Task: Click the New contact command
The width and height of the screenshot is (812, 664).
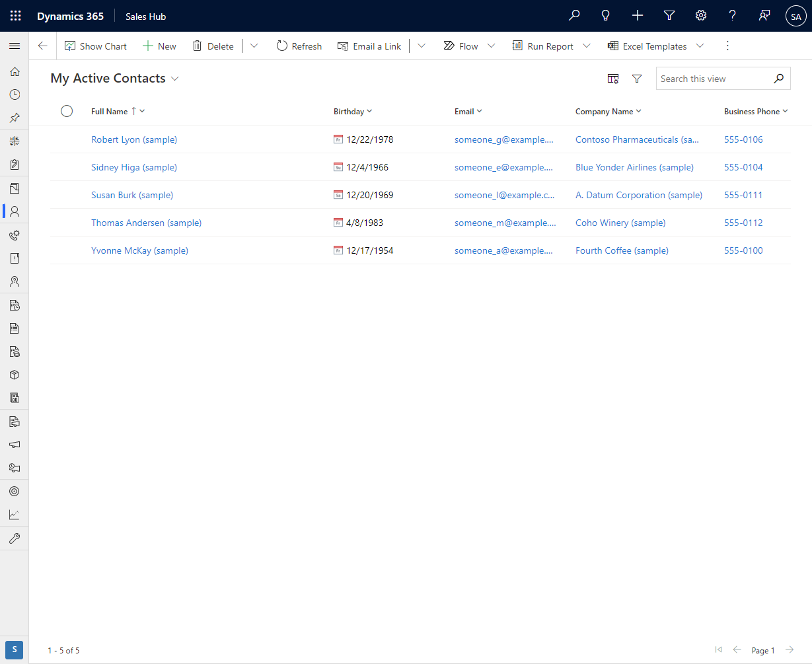Action: [x=159, y=46]
